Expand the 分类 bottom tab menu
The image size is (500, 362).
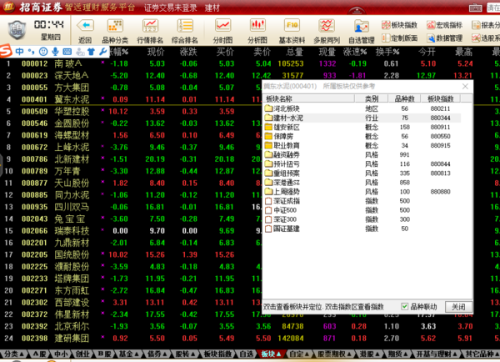point(13,354)
